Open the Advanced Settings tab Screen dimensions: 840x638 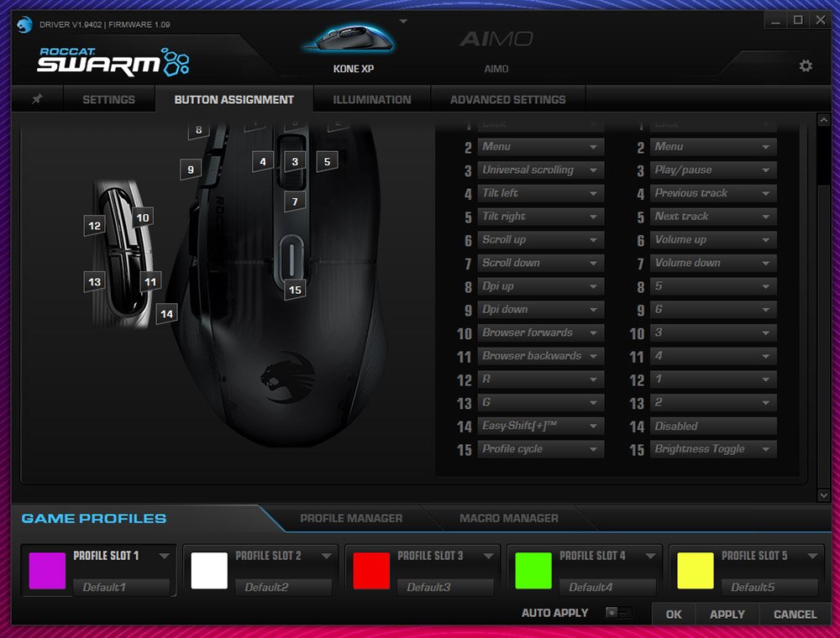coord(508,99)
